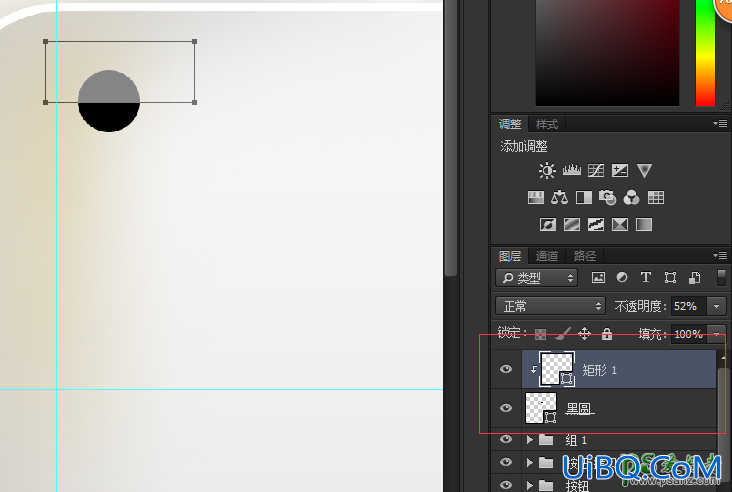Switch to the 图层 tab
The height and width of the screenshot is (492, 732).
click(x=510, y=256)
